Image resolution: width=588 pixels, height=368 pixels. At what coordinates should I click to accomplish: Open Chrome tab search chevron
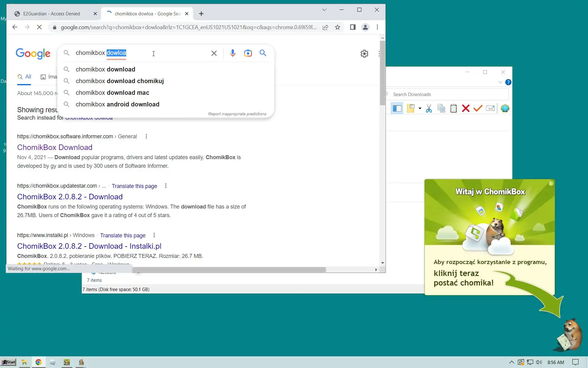tap(324, 10)
